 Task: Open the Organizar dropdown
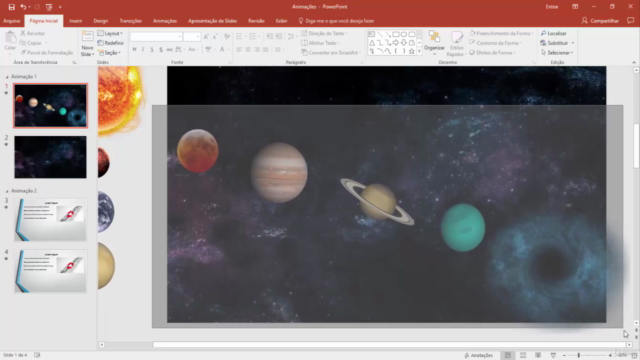[434, 43]
